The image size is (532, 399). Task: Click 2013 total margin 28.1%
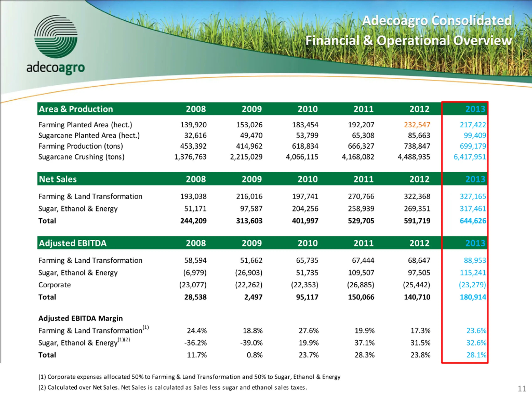click(x=476, y=355)
